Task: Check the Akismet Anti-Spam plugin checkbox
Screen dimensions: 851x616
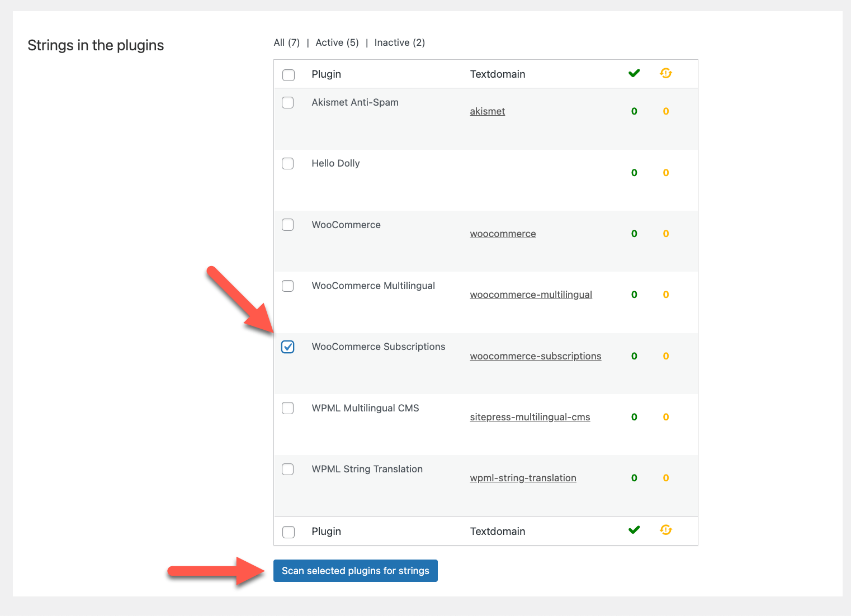Action: point(288,102)
